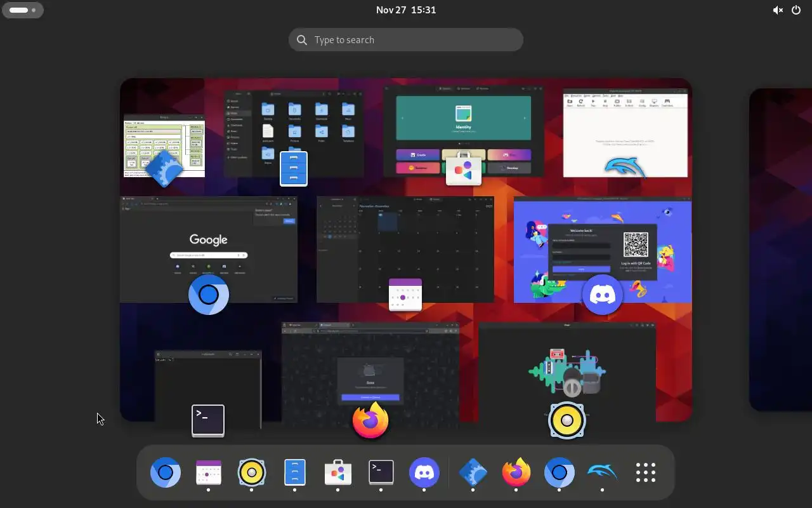Click the Files icon badge on Files window

[294, 168]
